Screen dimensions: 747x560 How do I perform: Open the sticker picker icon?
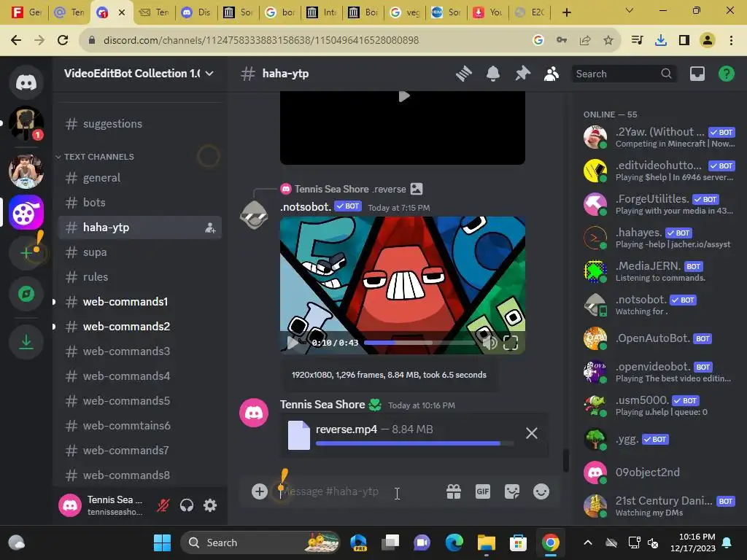click(512, 491)
